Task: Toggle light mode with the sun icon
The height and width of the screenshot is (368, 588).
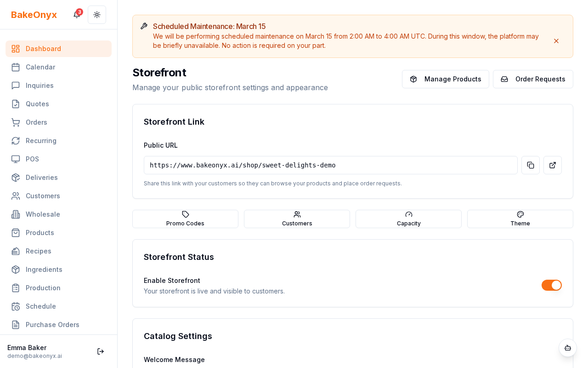Action: tap(97, 15)
